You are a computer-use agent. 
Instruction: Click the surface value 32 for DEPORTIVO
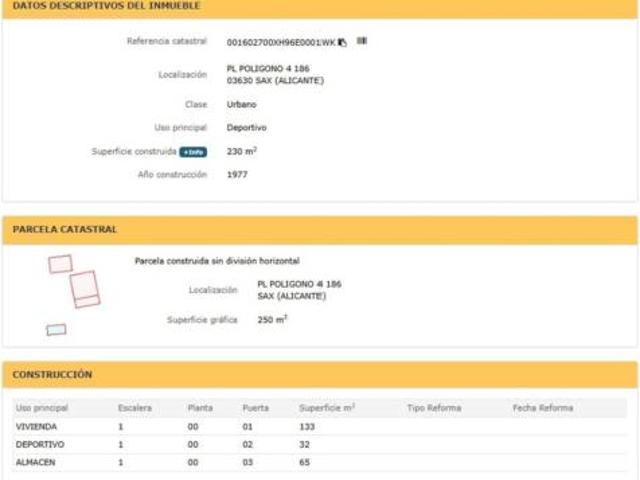pos(304,444)
